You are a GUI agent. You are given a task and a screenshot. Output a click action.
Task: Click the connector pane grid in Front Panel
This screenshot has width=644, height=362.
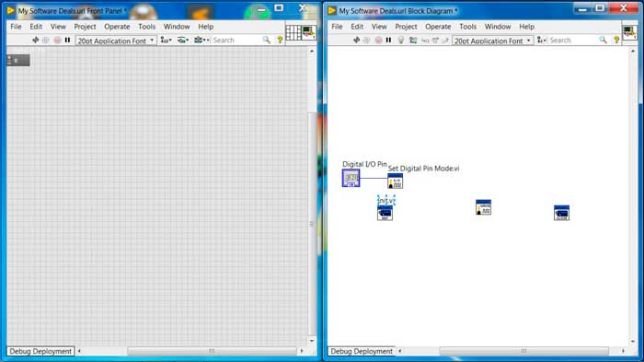click(x=293, y=32)
